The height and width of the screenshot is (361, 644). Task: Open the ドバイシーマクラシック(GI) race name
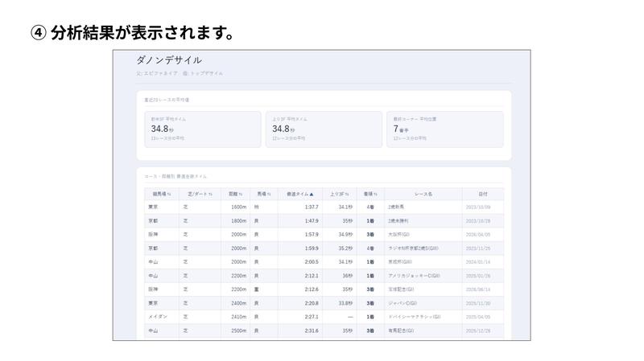[415, 317]
